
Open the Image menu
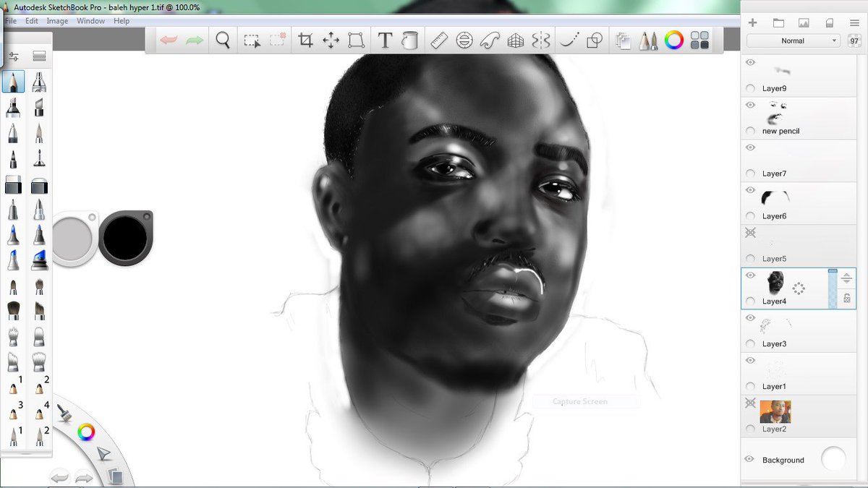[x=58, y=21]
